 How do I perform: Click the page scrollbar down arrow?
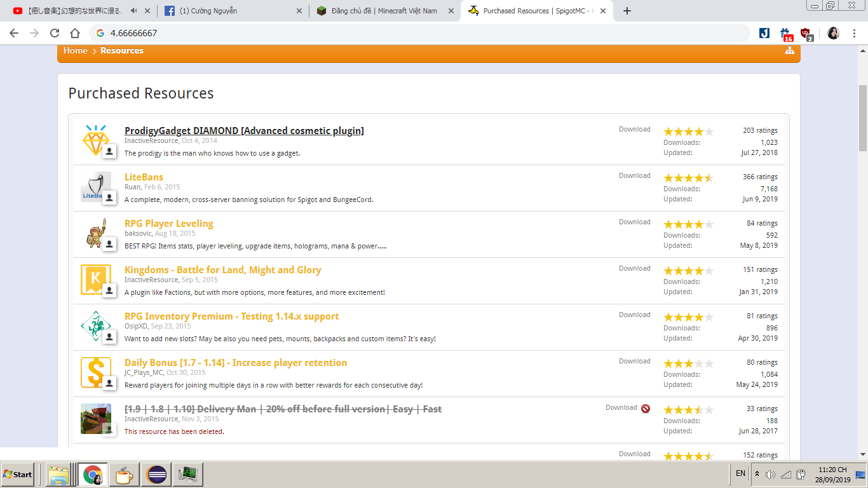click(x=863, y=454)
